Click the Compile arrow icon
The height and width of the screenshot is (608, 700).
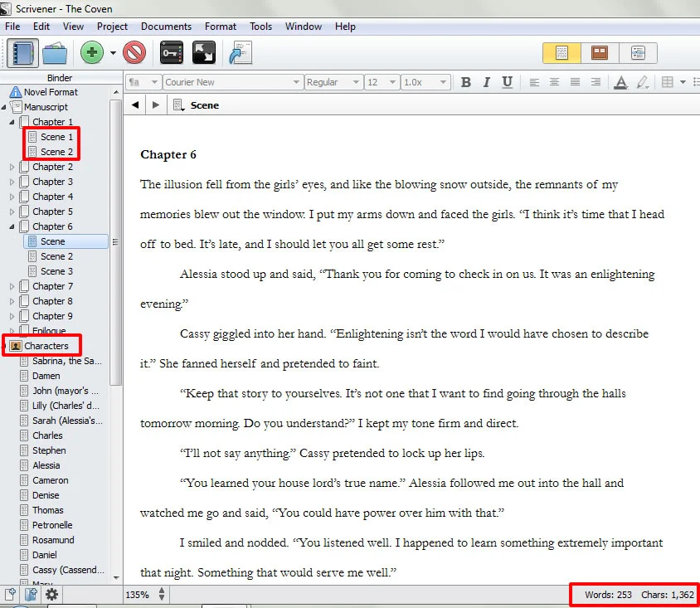241,53
